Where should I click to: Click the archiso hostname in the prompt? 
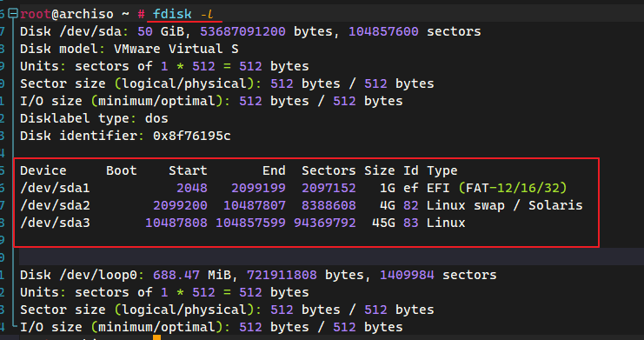coord(86,14)
